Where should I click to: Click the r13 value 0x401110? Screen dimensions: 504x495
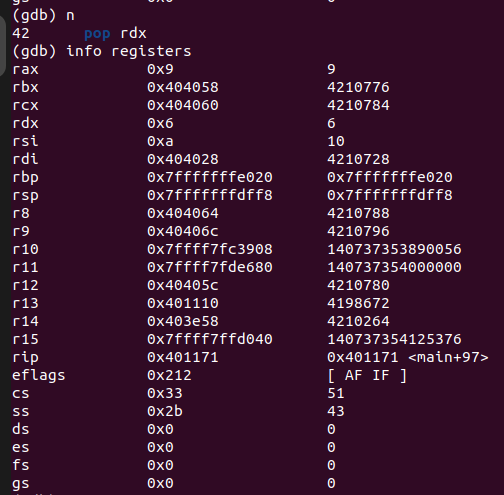tap(183, 303)
